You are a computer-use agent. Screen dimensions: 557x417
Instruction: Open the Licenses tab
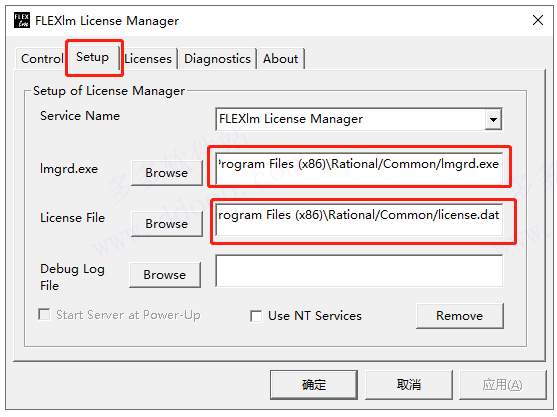(x=148, y=59)
